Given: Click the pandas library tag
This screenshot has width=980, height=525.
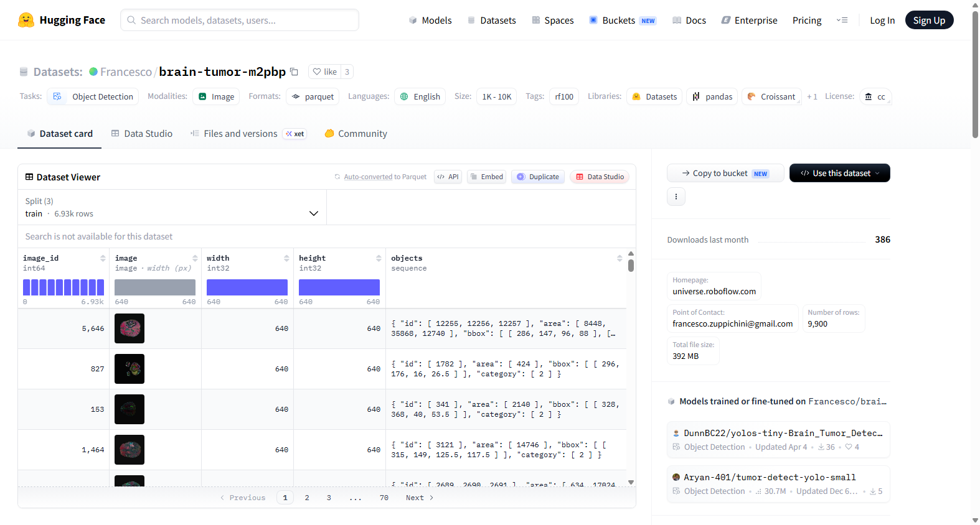Looking at the screenshot, I should click(712, 96).
